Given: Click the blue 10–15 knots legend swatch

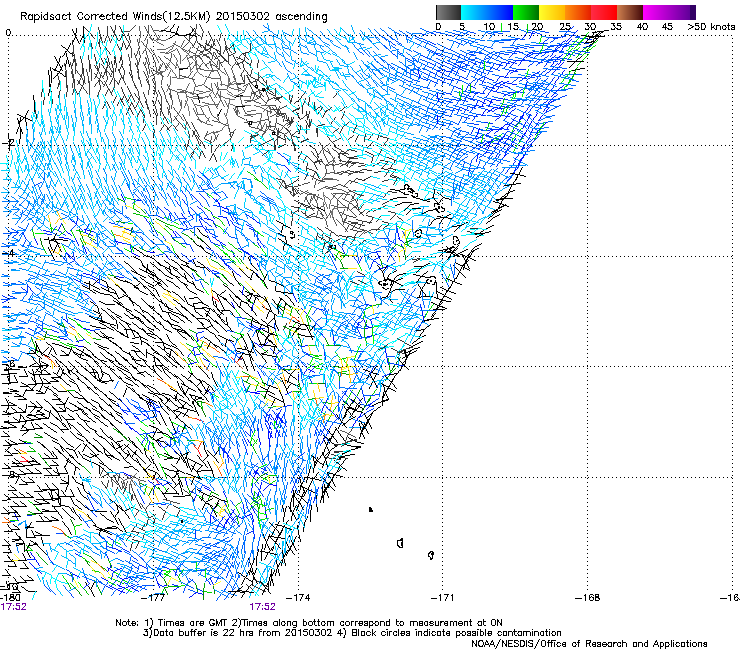Looking at the screenshot, I should (500, 12).
